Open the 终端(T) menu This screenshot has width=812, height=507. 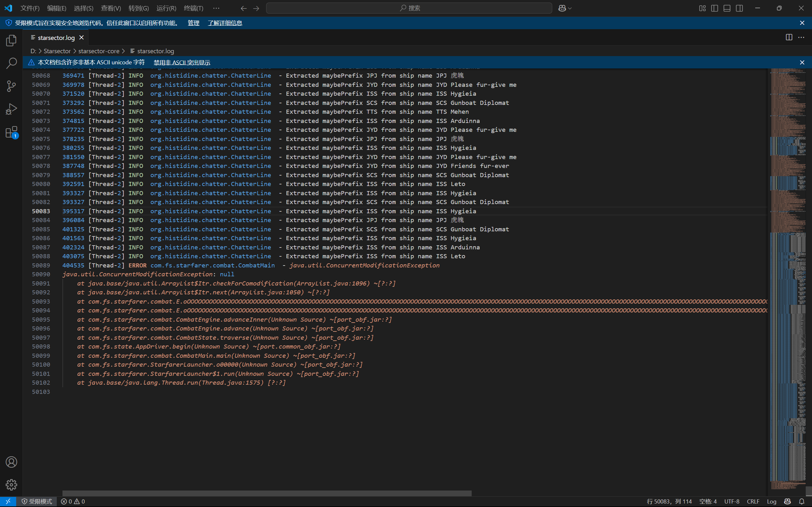pyautogui.click(x=193, y=8)
